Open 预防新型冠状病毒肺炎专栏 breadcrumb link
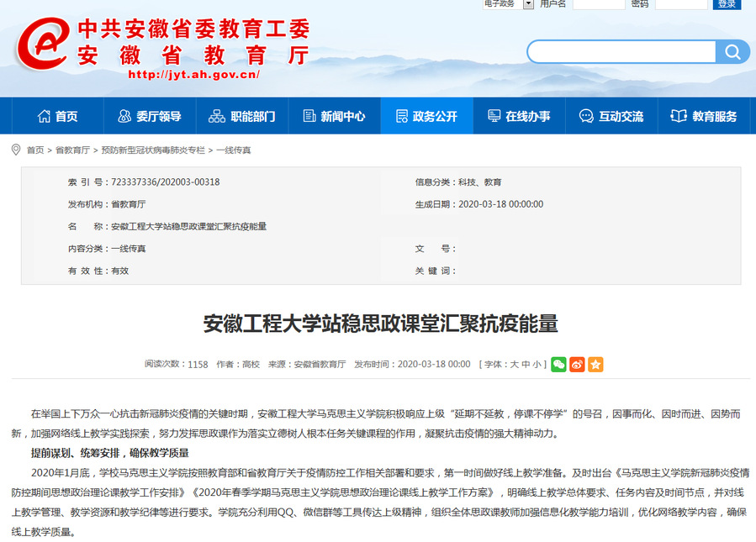Image resolution: width=756 pixels, height=542 pixels. [x=153, y=150]
